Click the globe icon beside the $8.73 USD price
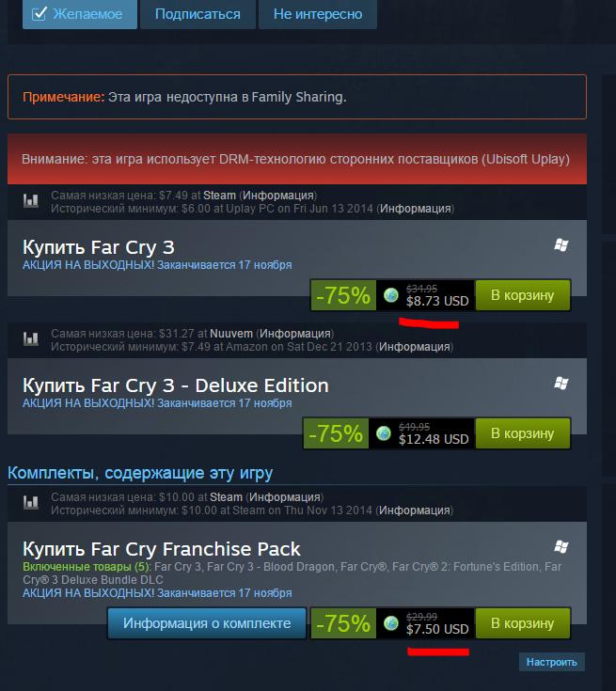 (390, 295)
